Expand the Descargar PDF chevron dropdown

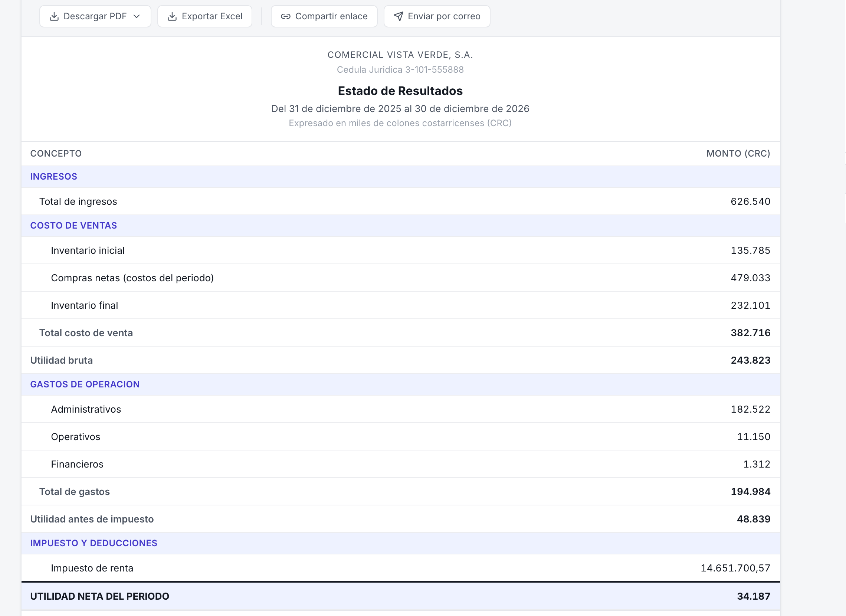tap(137, 16)
